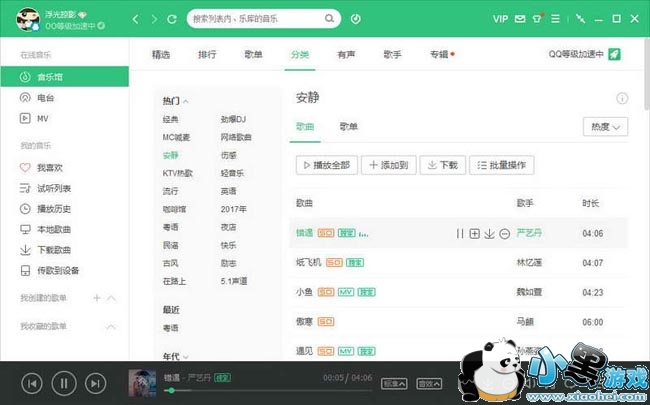This screenshot has width=650, height=405.
Task: Select 经典 category
Action: [170, 119]
